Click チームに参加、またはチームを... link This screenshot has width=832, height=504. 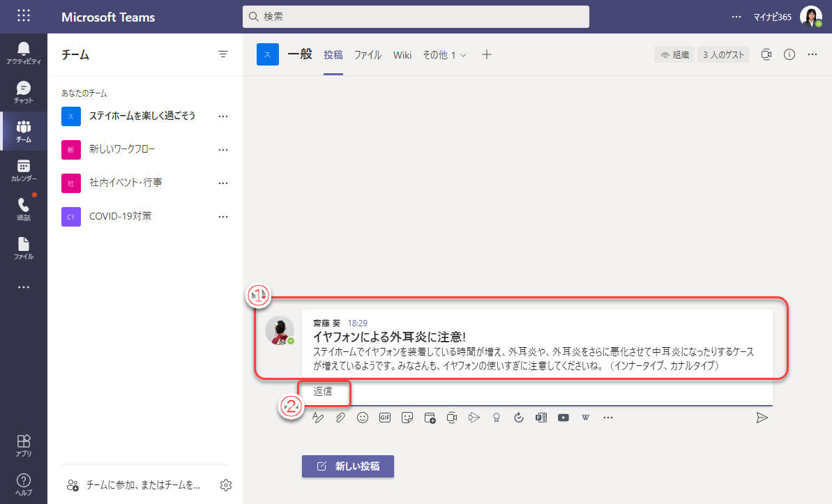pyautogui.click(x=134, y=485)
